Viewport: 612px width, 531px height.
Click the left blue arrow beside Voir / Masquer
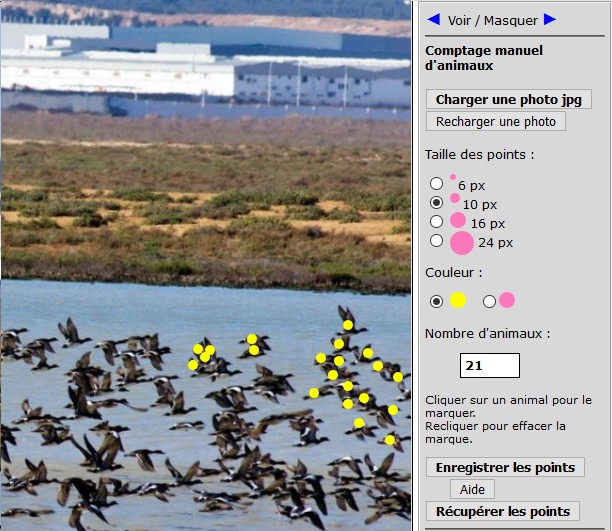tap(434, 19)
